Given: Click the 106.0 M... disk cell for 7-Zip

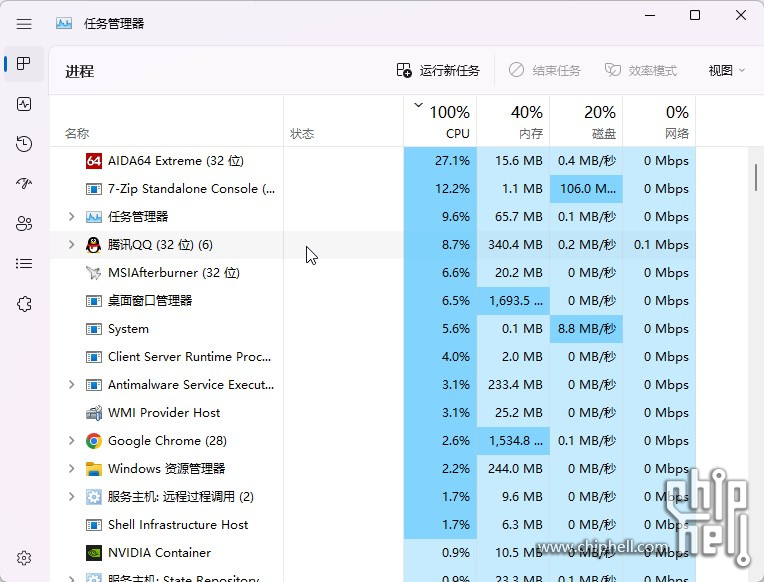Looking at the screenshot, I should 586,189.
